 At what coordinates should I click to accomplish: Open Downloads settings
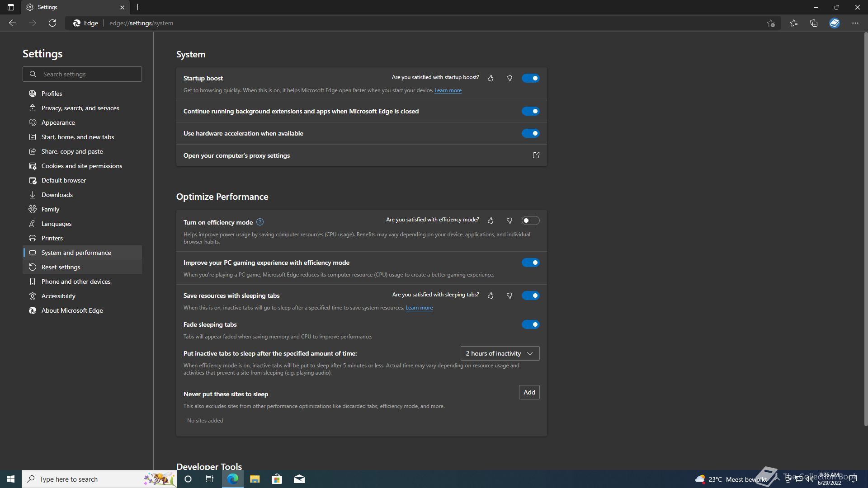(82, 195)
